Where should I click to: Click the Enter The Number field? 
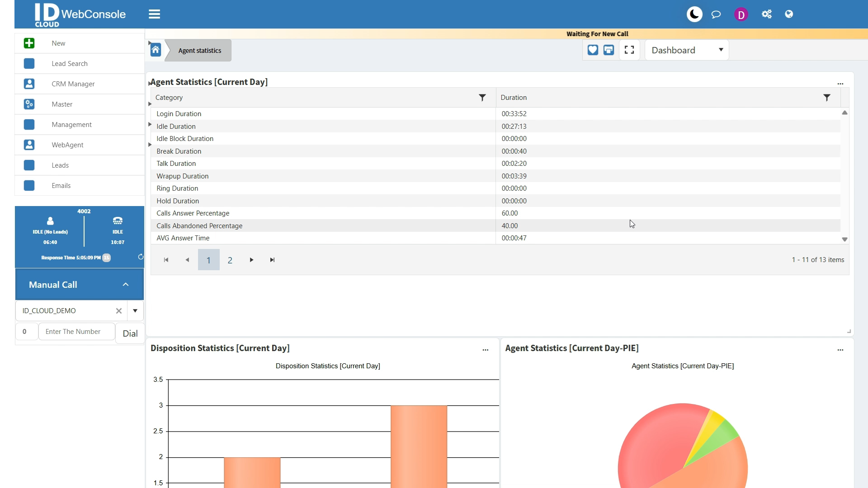point(76,331)
